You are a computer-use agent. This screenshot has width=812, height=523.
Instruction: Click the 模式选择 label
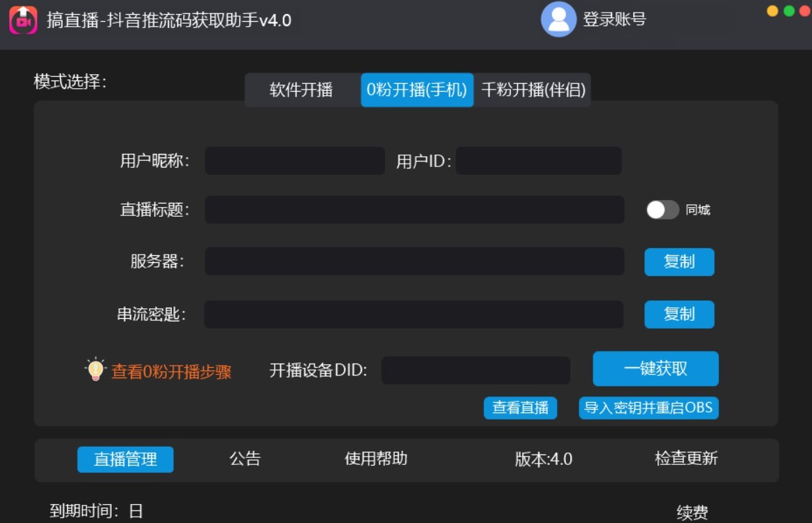70,82
